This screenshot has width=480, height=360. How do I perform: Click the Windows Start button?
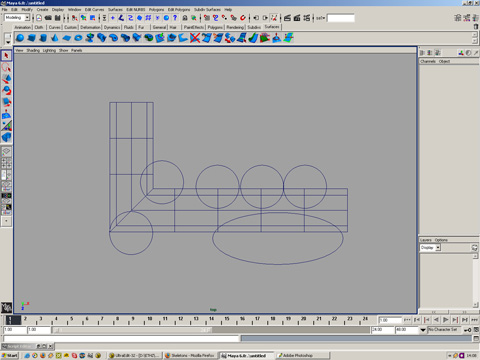(x=10, y=355)
